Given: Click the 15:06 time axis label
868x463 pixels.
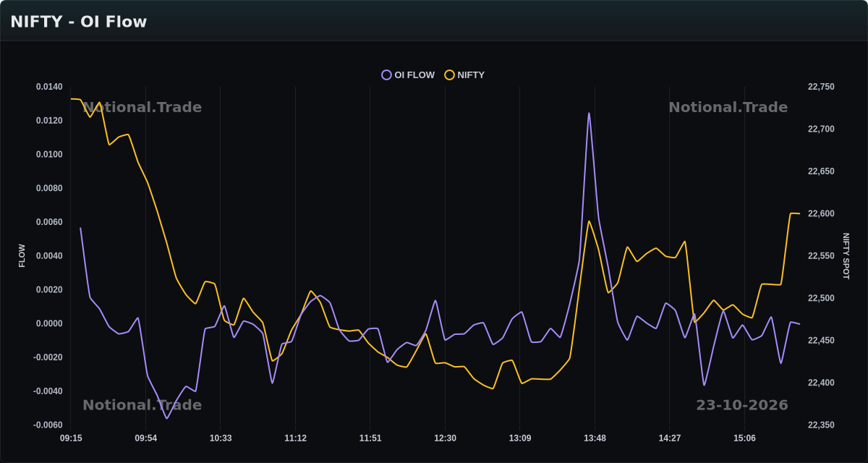Looking at the screenshot, I should (x=744, y=438).
